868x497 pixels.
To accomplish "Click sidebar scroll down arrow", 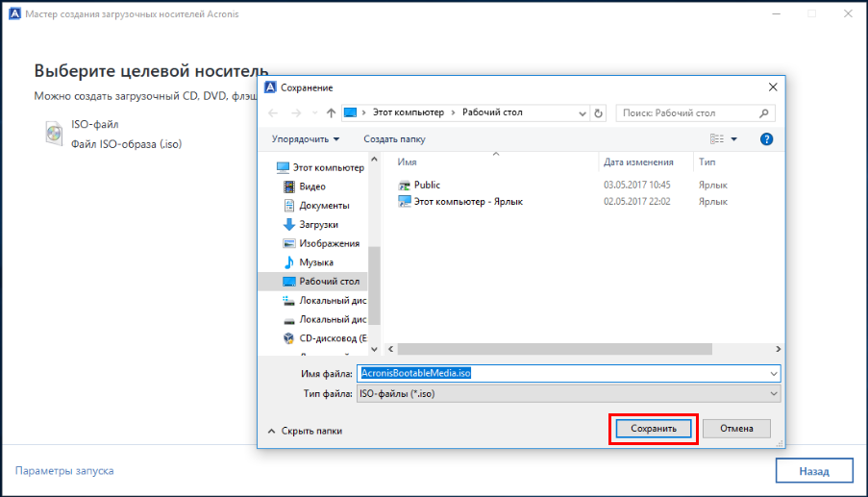I will pyautogui.click(x=374, y=349).
